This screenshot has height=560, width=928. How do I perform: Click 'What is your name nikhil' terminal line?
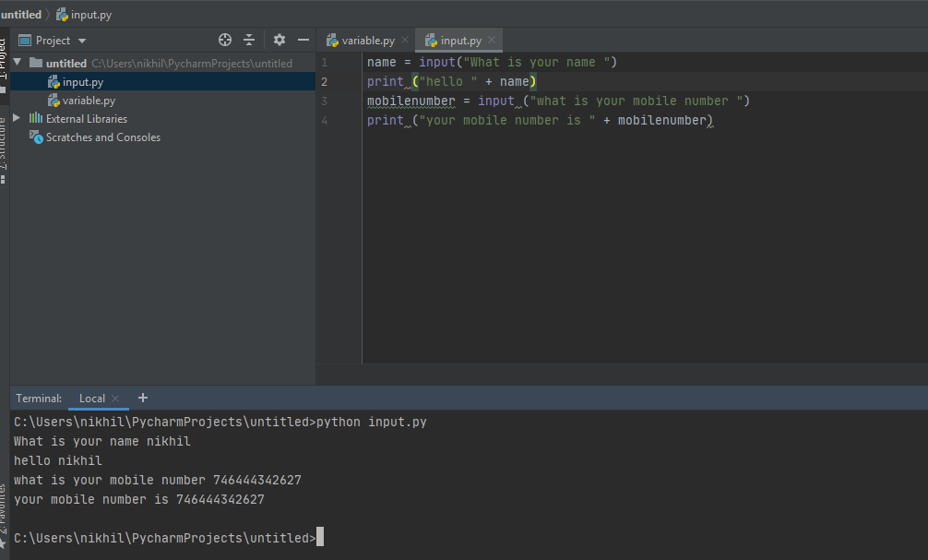(102, 442)
